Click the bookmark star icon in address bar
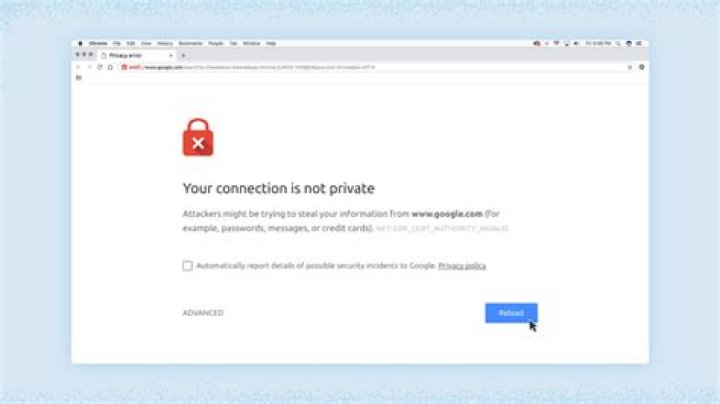 630,67
